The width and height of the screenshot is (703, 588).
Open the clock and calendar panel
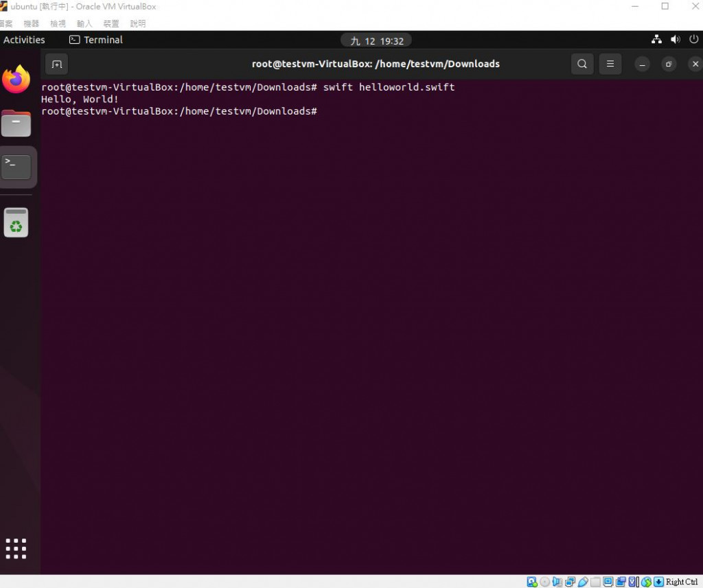click(x=376, y=40)
